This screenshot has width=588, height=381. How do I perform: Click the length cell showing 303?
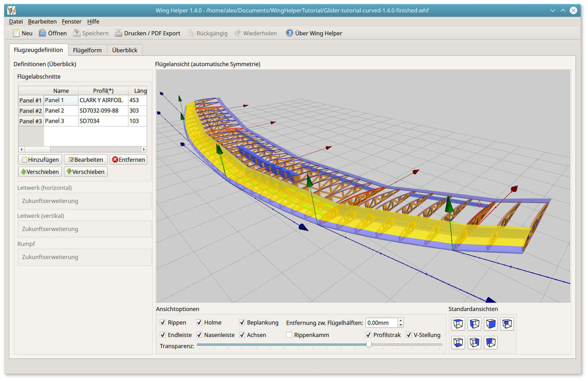137,111
